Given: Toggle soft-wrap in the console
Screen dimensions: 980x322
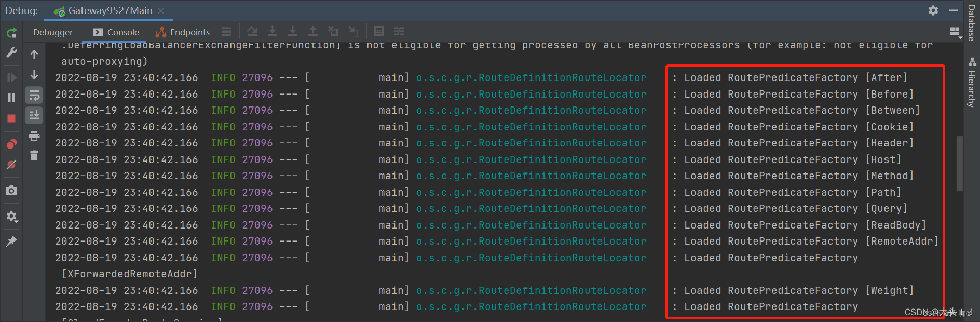Looking at the screenshot, I should pos(34,96).
